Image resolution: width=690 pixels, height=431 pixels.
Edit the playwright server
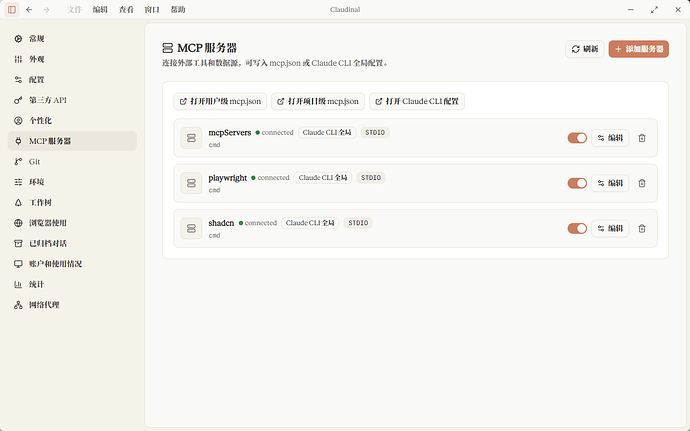tap(610, 183)
